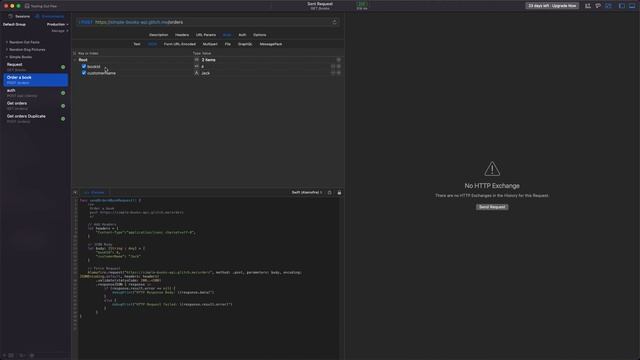Select the Request GET Books item
The image size is (640, 360).
(x=35, y=67)
